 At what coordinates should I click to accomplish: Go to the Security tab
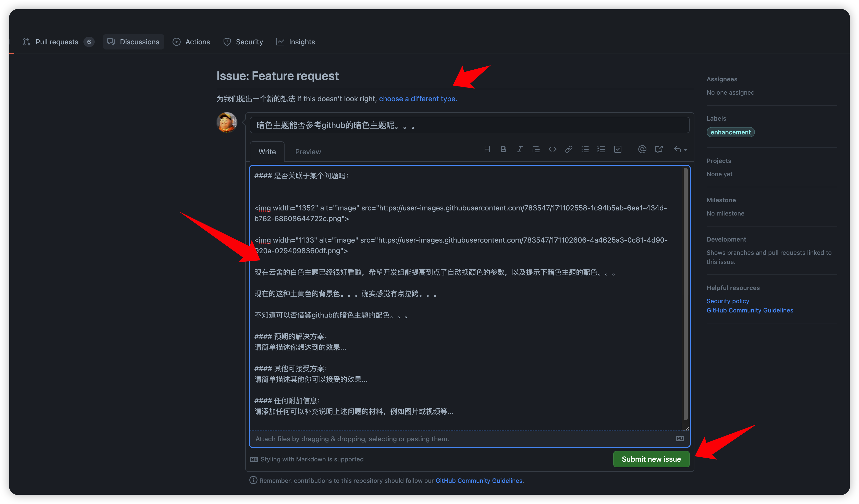pos(243,42)
